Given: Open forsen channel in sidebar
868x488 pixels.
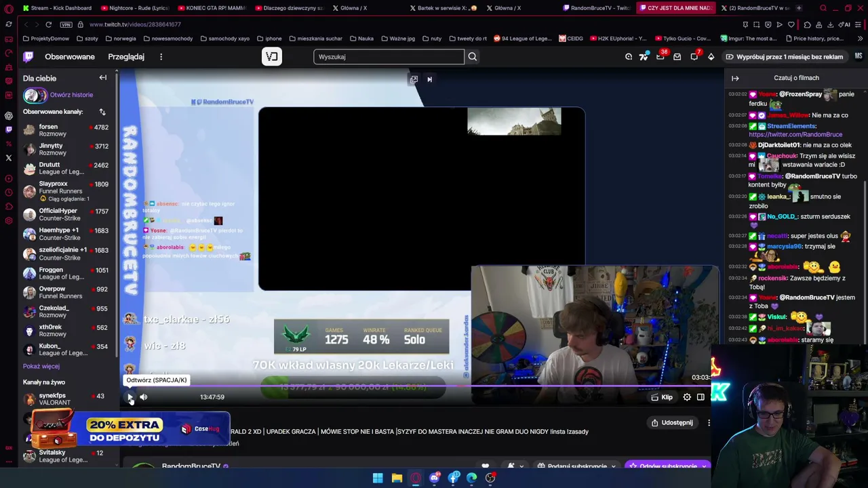Looking at the screenshot, I should (66, 130).
